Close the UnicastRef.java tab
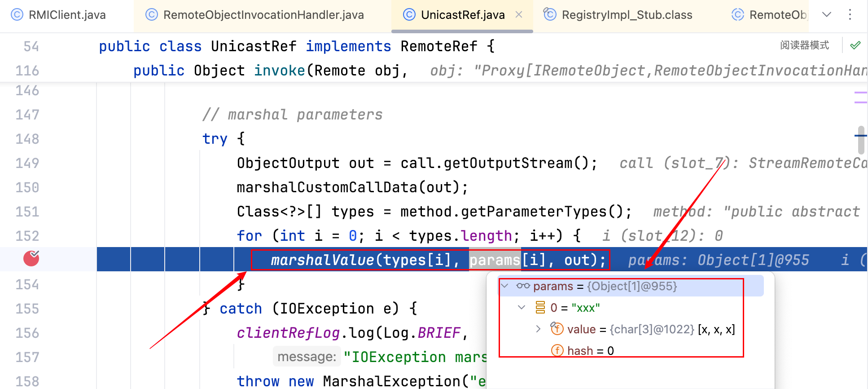The width and height of the screenshot is (868, 389). pyautogui.click(x=519, y=15)
